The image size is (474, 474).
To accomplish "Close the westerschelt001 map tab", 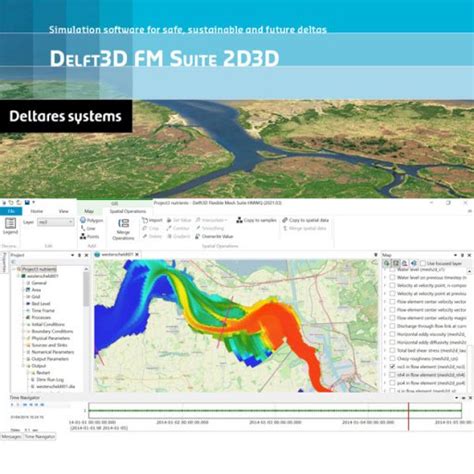I will pos(137,254).
